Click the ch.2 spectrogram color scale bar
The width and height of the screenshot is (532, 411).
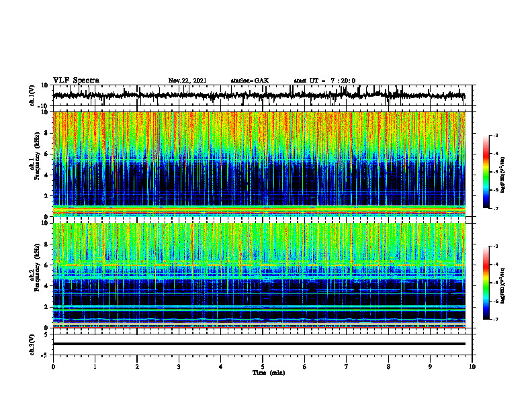486,283
